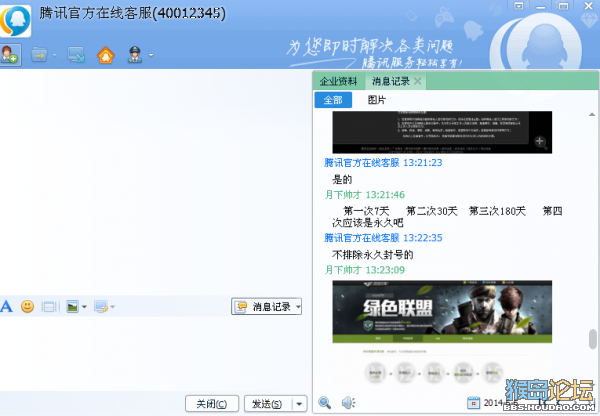
Task: Click the remote desktop screen icon
Action: (x=76, y=55)
